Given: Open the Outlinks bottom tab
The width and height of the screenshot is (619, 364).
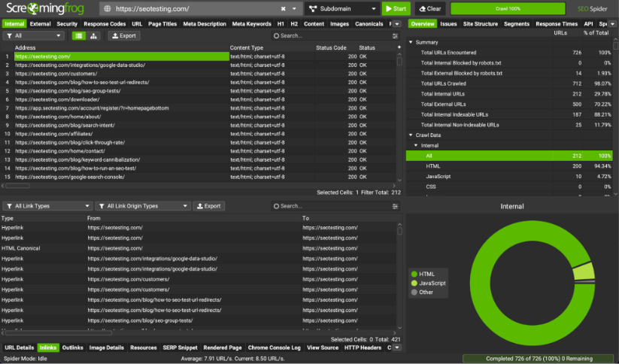Looking at the screenshot, I should 72,347.
